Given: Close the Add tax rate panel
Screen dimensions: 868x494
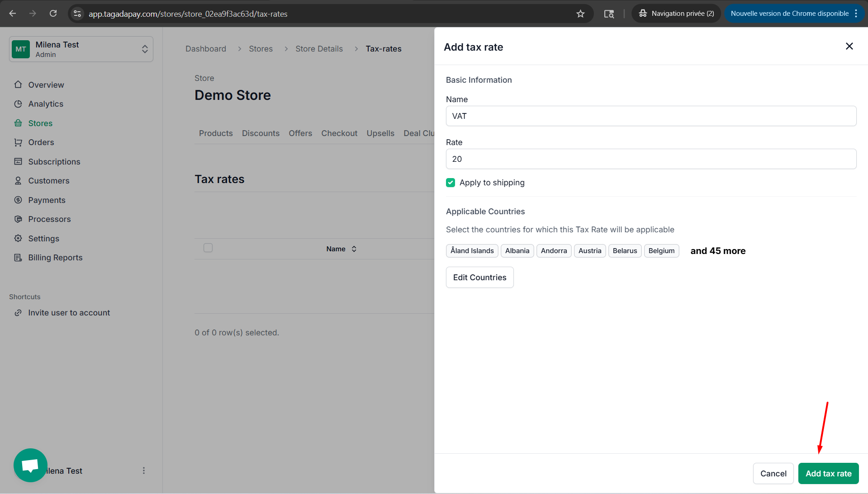Looking at the screenshot, I should click(x=849, y=46).
